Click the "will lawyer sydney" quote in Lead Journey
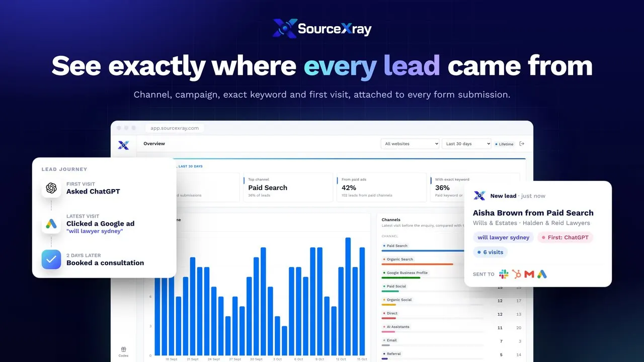The height and width of the screenshot is (362, 644). [x=95, y=231]
